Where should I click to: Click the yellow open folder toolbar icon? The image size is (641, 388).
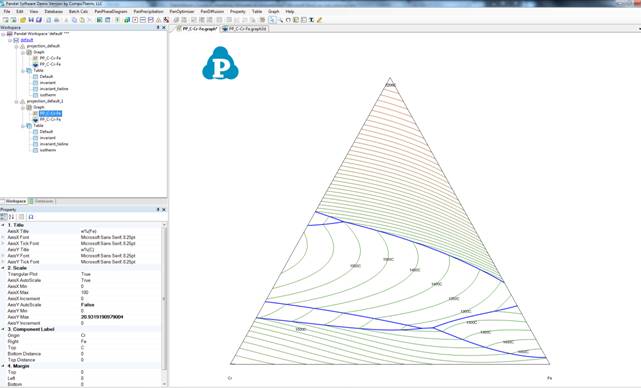(x=23, y=20)
